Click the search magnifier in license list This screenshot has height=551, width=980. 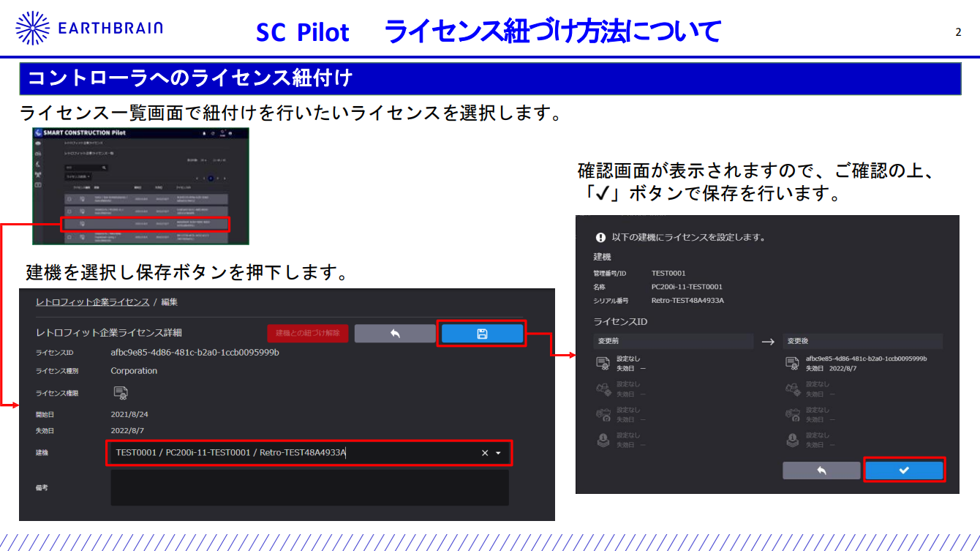pyautogui.click(x=104, y=168)
